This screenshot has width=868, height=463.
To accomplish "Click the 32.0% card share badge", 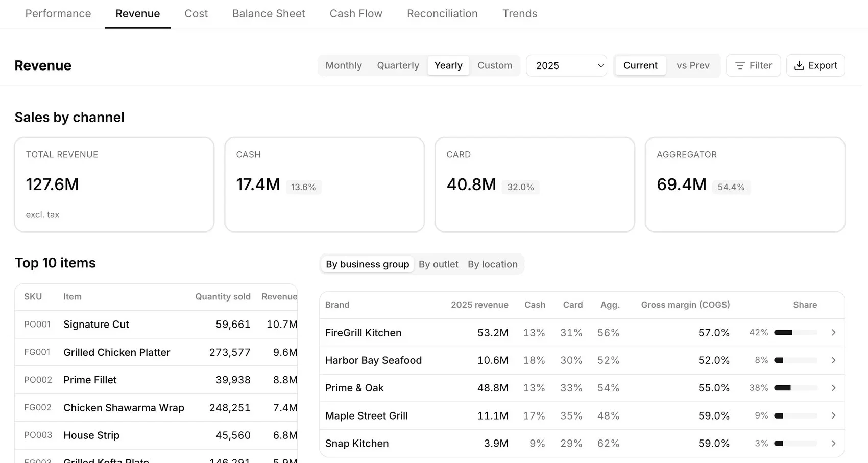I will click(x=520, y=187).
